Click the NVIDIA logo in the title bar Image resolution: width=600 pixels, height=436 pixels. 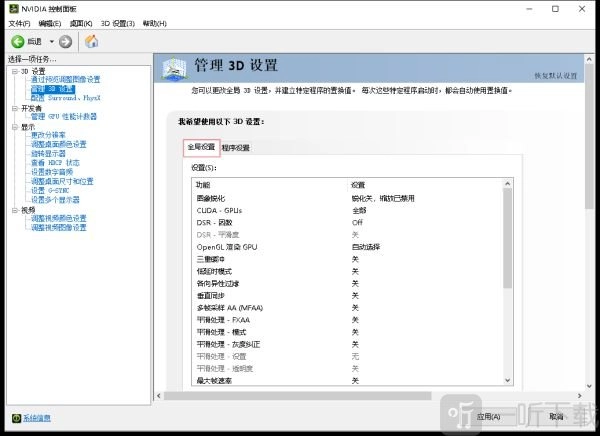pyautogui.click(x=10, y=8)
